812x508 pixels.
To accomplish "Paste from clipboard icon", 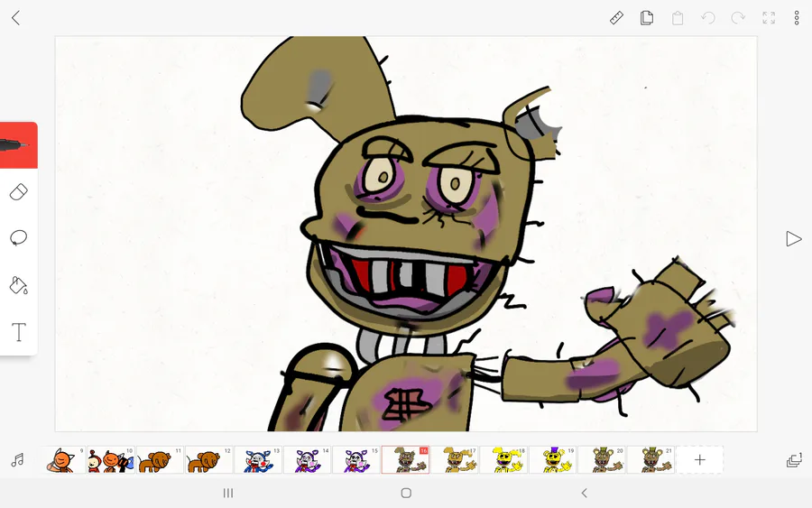I will [x=678, y=18].
